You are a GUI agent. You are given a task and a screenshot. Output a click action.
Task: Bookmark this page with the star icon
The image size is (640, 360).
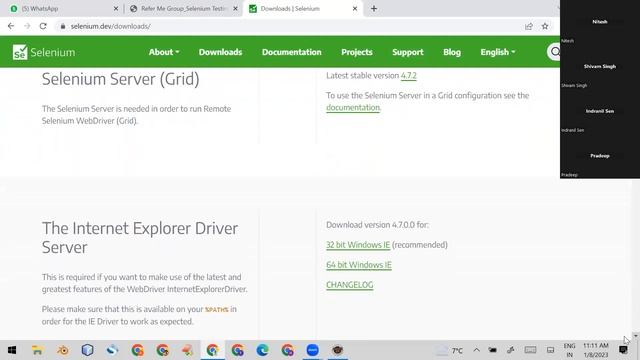tap(545, 26)
